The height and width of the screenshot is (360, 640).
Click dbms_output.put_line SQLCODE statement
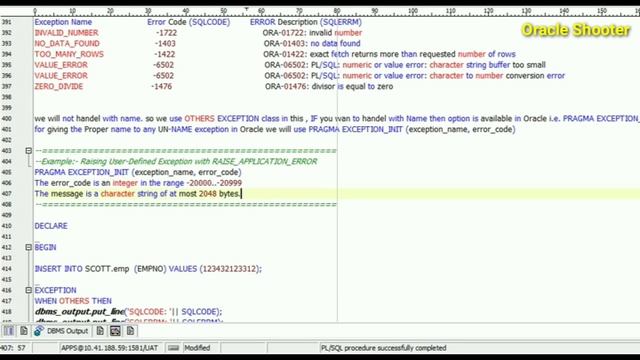tap(129, 311)
